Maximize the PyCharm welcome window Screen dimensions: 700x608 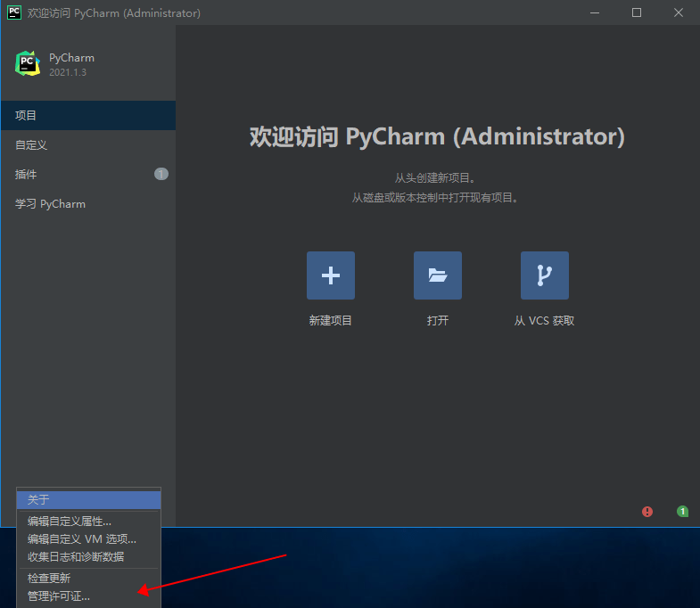coord(637,12)
